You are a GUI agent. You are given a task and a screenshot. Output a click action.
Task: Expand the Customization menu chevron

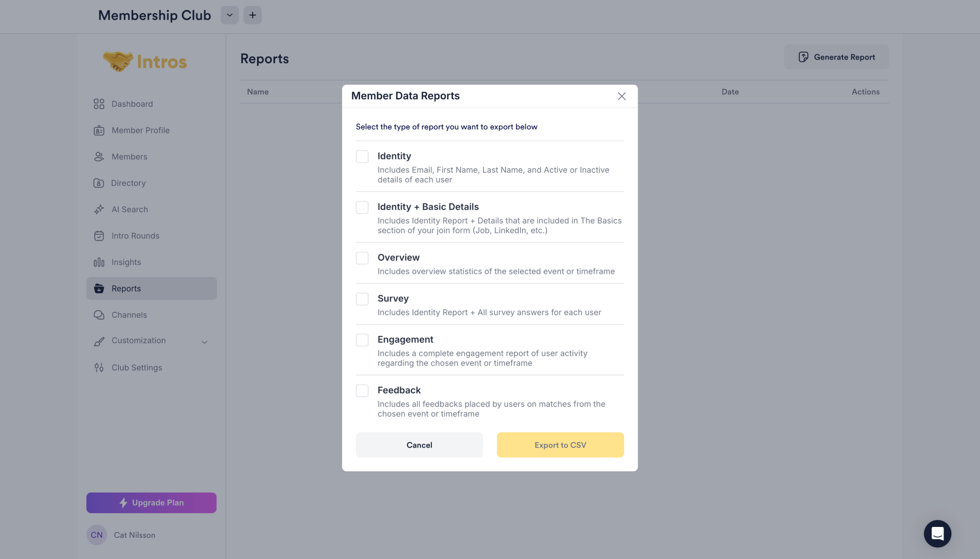(x=204, y=341)
